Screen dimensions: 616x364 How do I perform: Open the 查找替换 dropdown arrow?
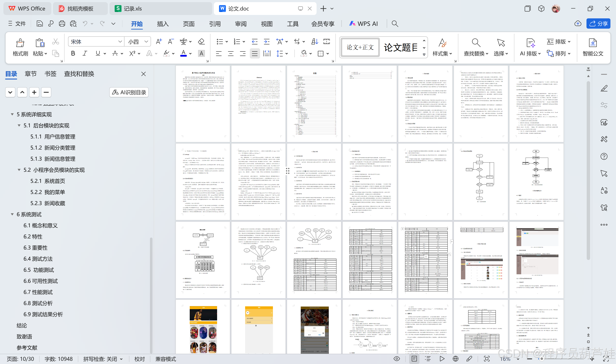pos(487,54)
